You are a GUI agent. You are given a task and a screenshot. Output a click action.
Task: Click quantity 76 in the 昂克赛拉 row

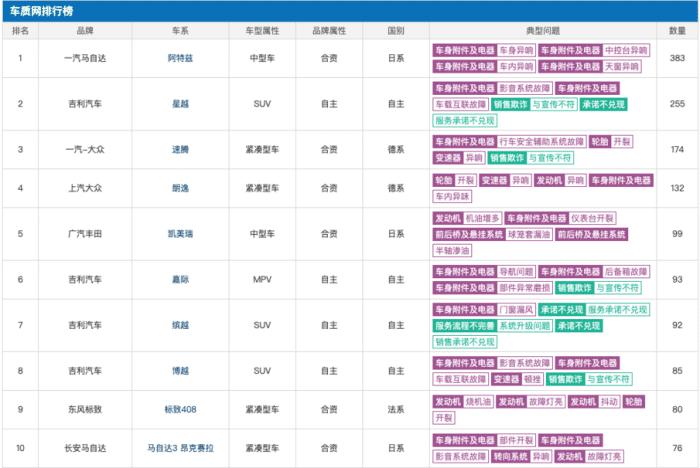pyautogui.click(x=677, y=448)
